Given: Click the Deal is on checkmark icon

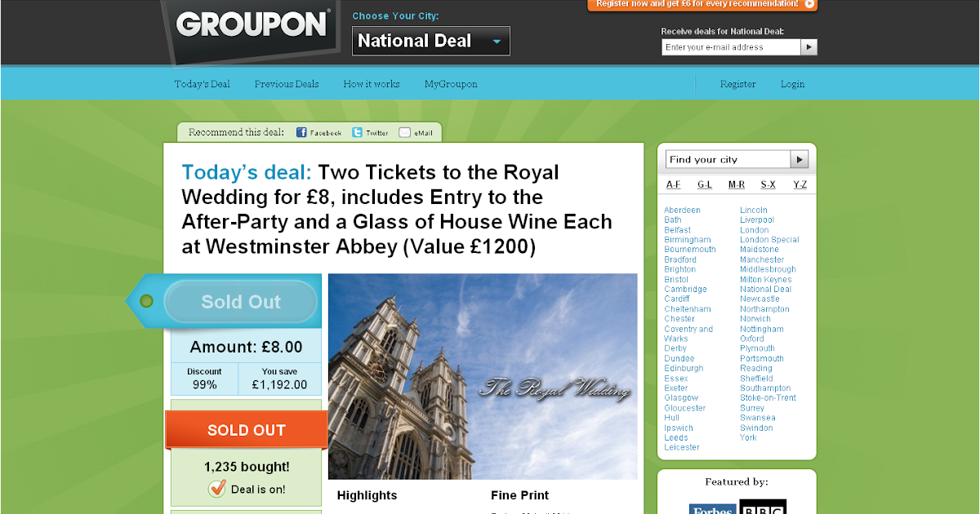Looking at the screenshot, I should (216, 489).
